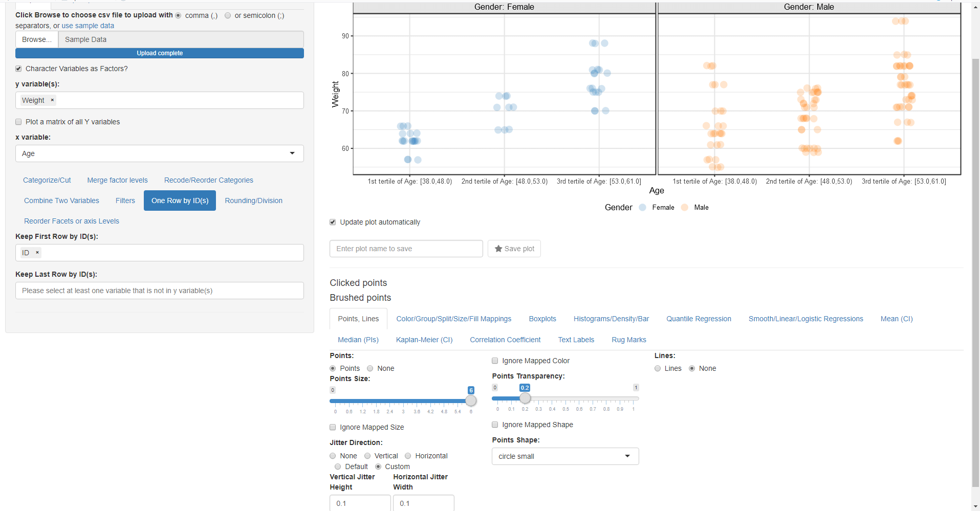Click the Horizontal Jitter Width field

pos(424,503)
